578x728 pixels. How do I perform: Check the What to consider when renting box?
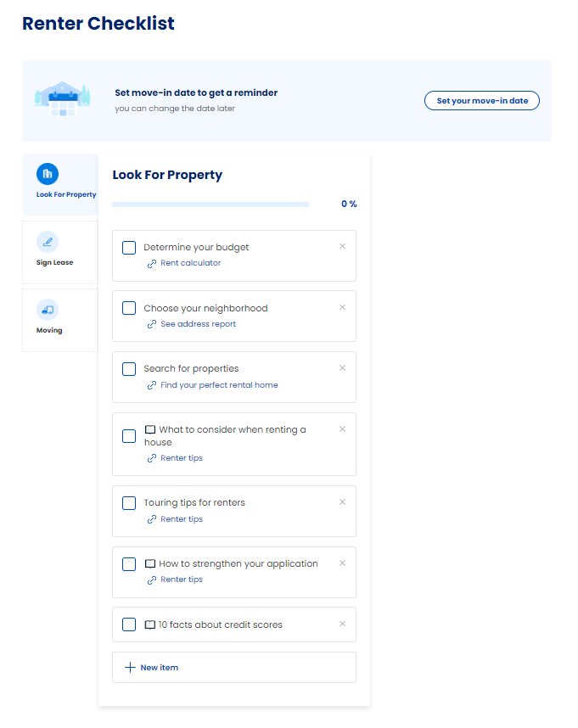(129, 436)
